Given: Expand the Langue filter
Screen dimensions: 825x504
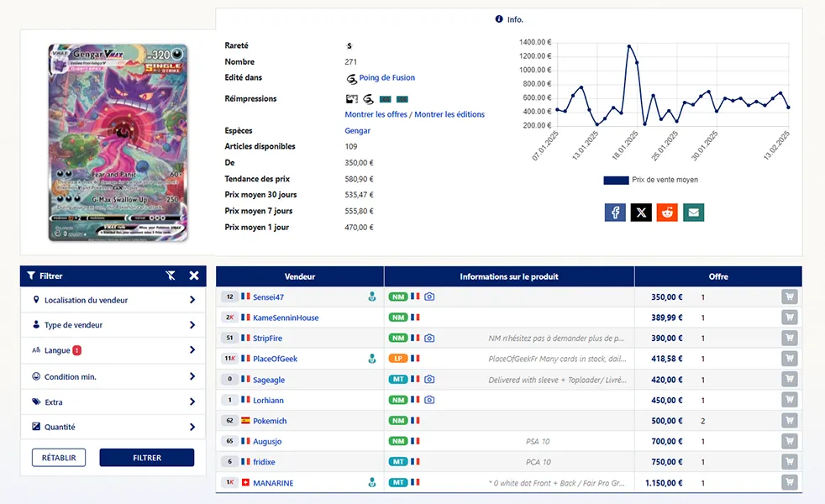Looking at the screenshot, I should click(x=113, y=350).
